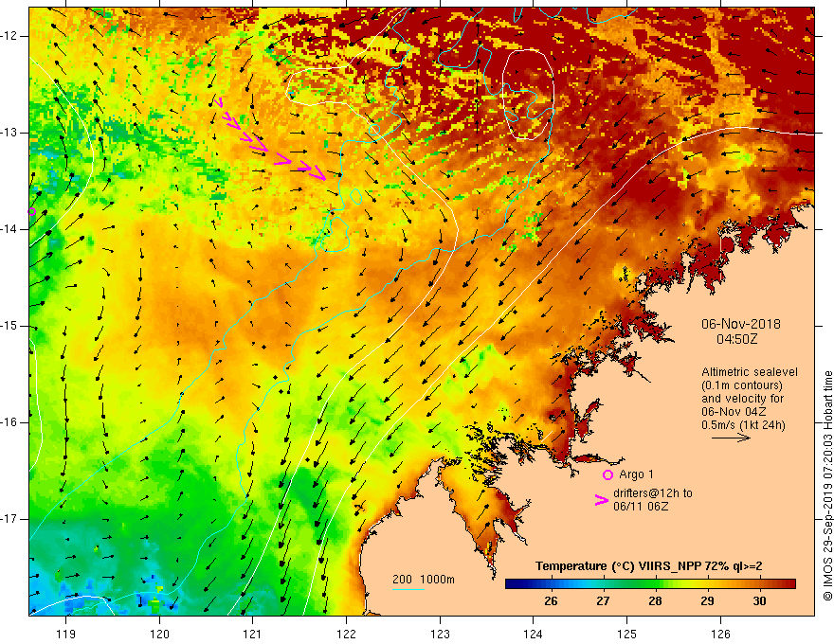Viewport: 834px width, 644px height.
Task: Click longitude label 122 on bottom axis
Action: point(346,634)
